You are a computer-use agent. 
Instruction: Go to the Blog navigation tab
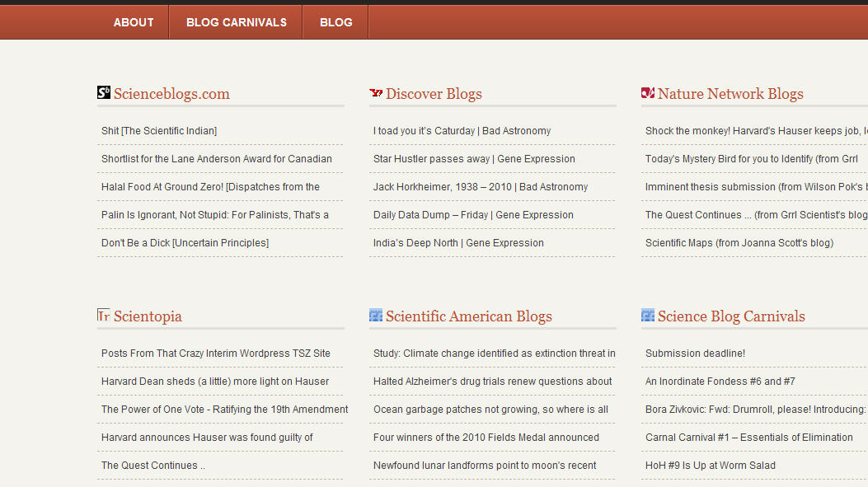coord(335,22)
